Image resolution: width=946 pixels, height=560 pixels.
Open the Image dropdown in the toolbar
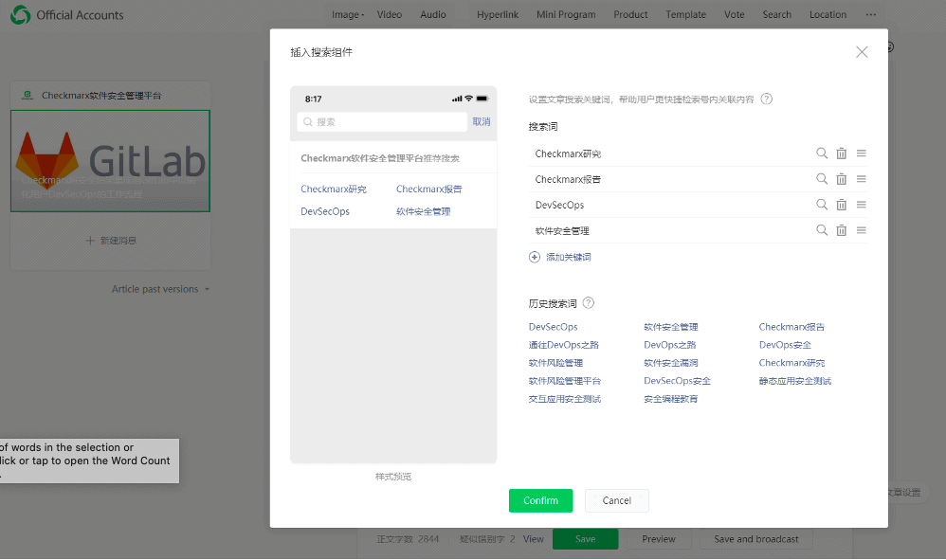(348, 14)
